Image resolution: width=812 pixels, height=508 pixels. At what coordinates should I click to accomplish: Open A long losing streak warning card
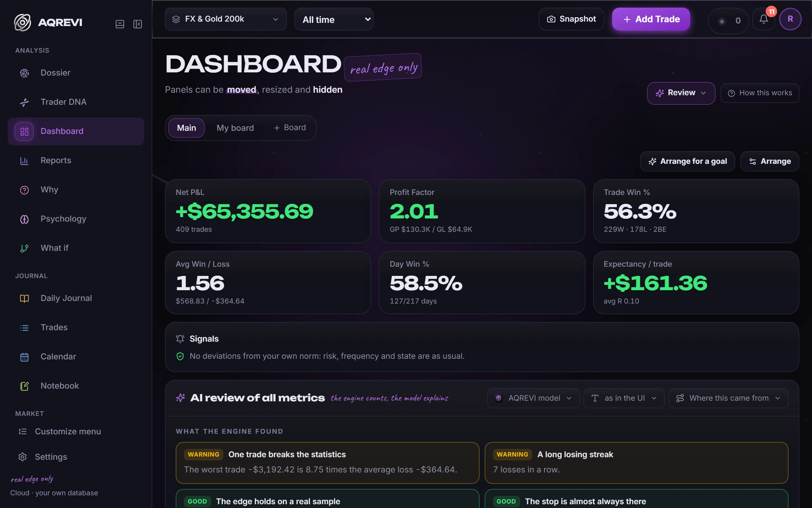[x=636, y=463]
